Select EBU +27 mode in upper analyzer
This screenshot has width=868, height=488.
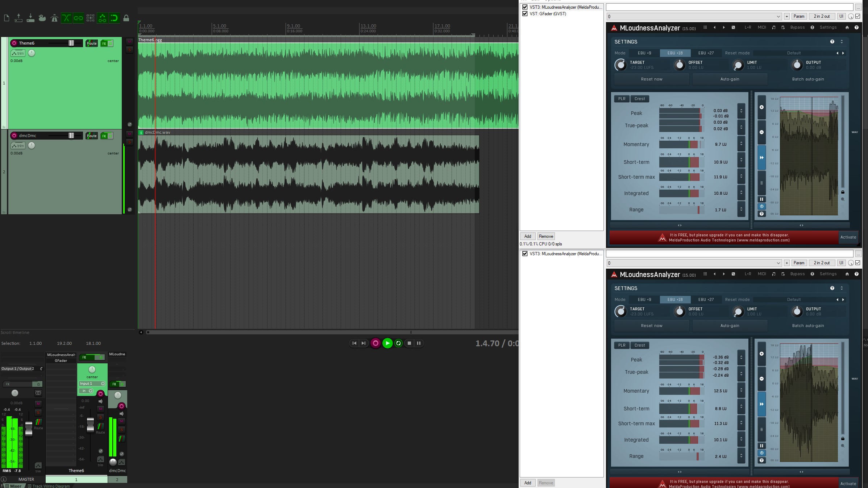706,53
